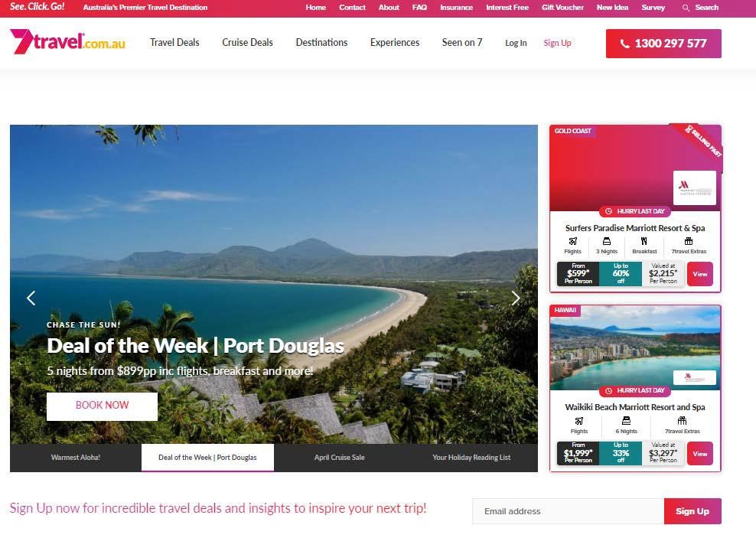Image resolution: width=756 pixels, height=538 pixels.
Task: Click the Email address input field
Action: pyautogui.click(x=568, y=511)
